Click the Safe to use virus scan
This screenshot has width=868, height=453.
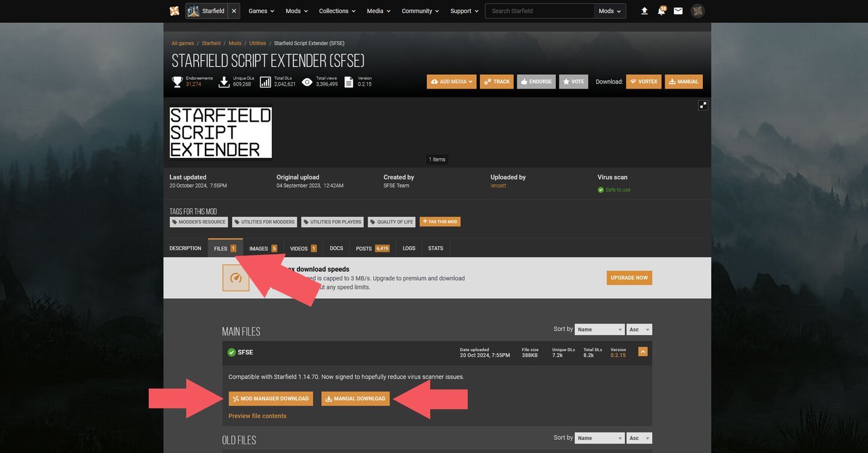point(614,190)
